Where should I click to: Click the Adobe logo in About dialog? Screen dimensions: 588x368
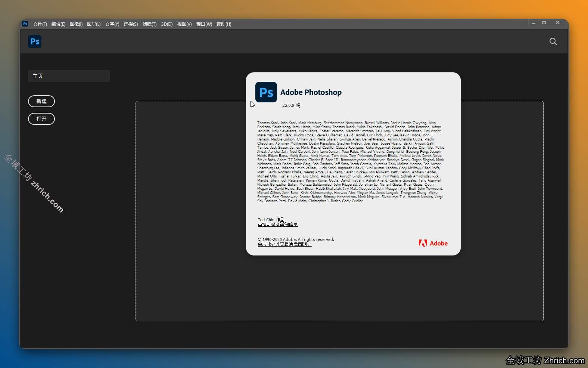433,243
